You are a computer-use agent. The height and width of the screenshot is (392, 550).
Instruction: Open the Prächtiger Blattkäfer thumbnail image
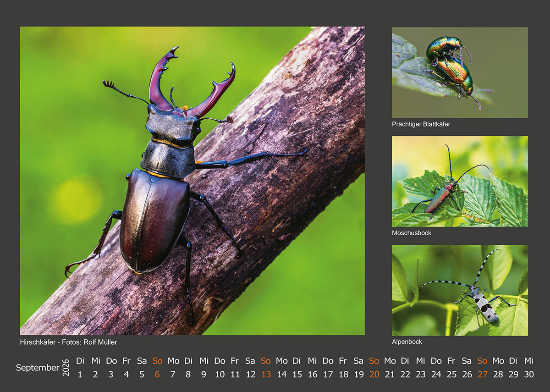[x=460, y=72]
